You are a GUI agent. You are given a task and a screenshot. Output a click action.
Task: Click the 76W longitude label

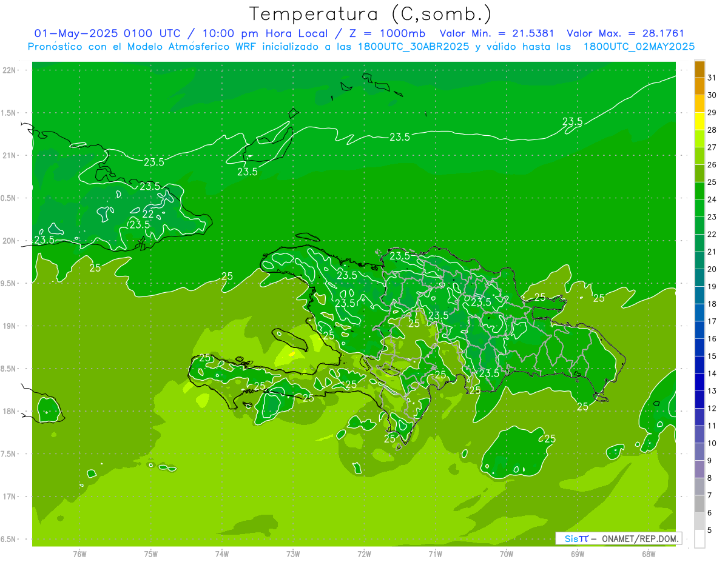(79, 554)
